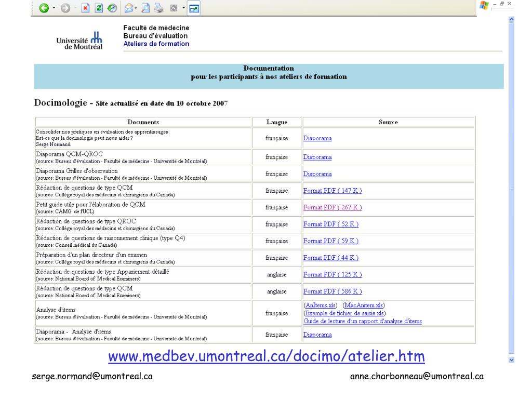Click the greyed Forward arrow button
Viewport: 532px width, 399px height.
(x=65, y=8)
